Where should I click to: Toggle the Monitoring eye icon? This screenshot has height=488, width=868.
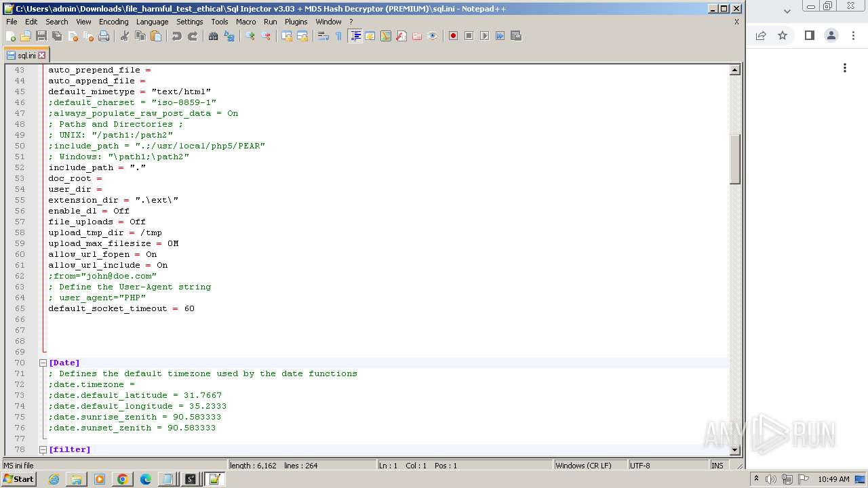(x=433, y=36)
